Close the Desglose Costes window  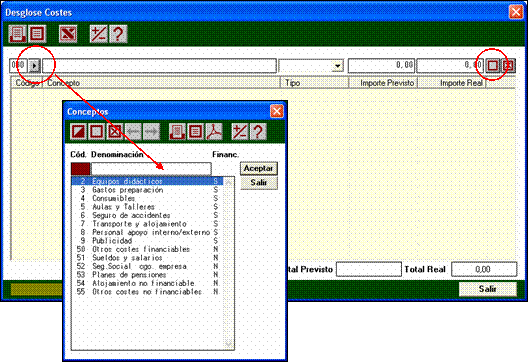click(516, 12)
